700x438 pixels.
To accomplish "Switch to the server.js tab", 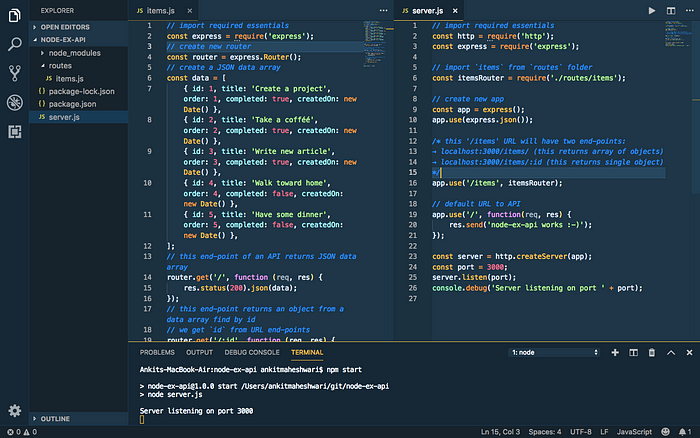I will [429, 11].
